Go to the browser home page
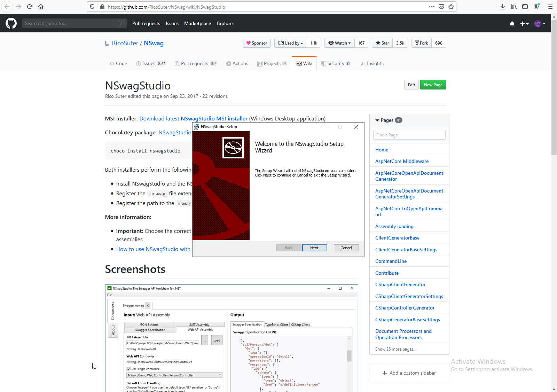 coord(41,7)
